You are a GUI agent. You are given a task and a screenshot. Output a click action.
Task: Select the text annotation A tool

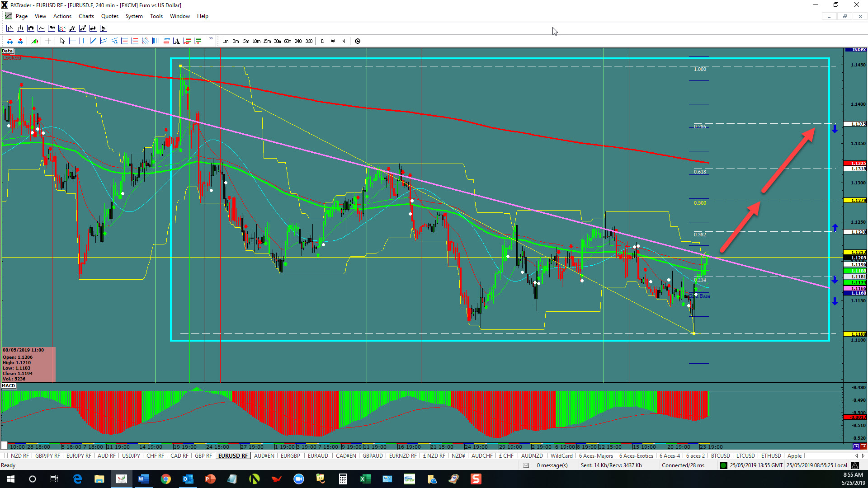(176, 41)
